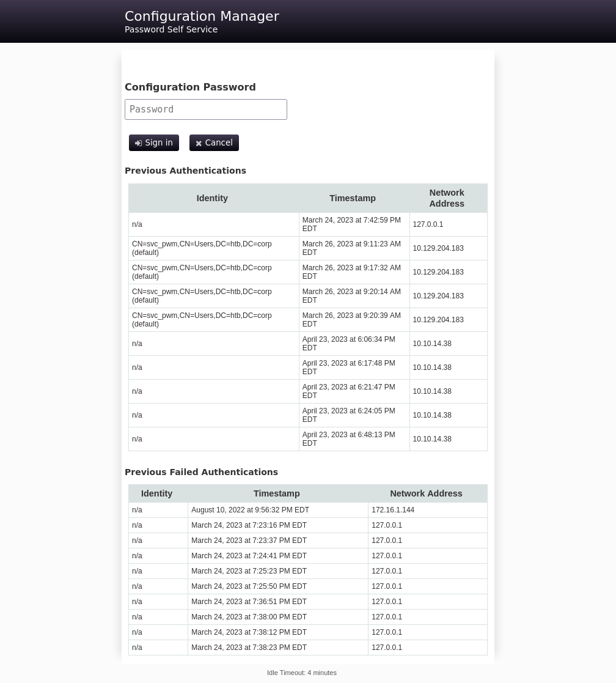Select Identity header in Previous Authentications table
The height and width of the screenshot is (683, 616).
212,198
